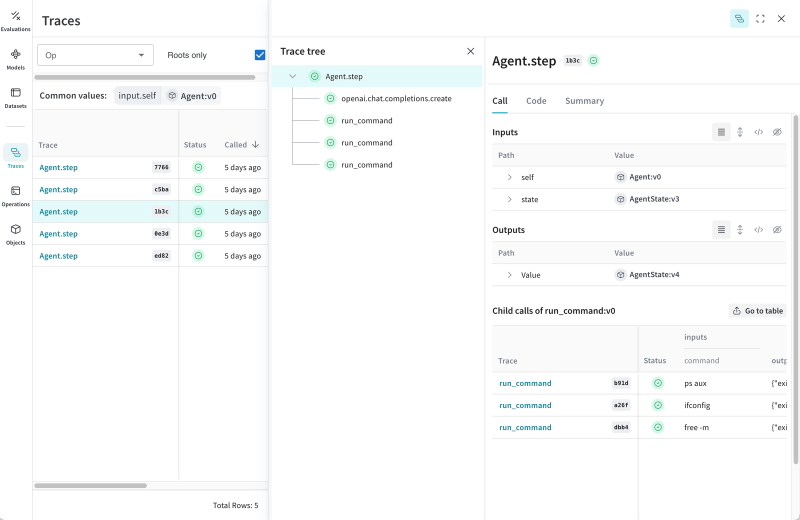Click the Go to table button
Screen dimensions: 800x520
click(757, 311)
